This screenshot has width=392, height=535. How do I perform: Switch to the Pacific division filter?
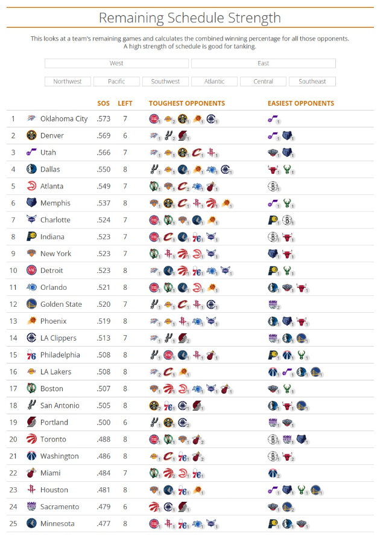116,82
